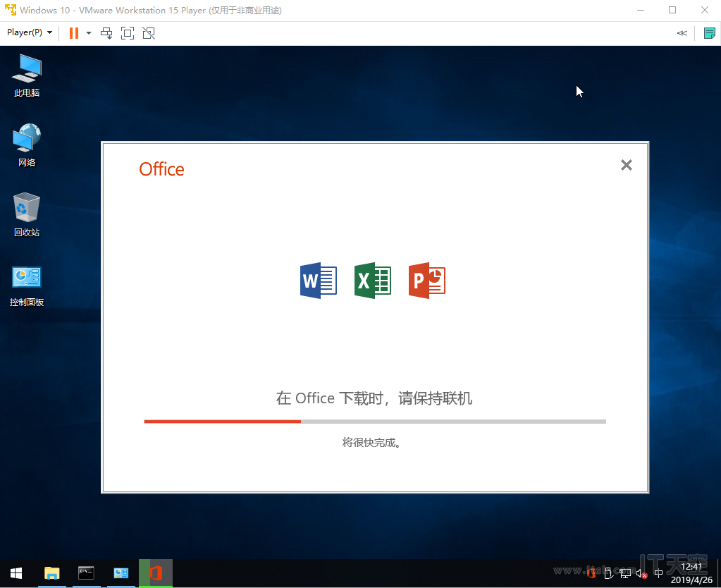
Task: Open the Player(P) menu
Action: 30,32
